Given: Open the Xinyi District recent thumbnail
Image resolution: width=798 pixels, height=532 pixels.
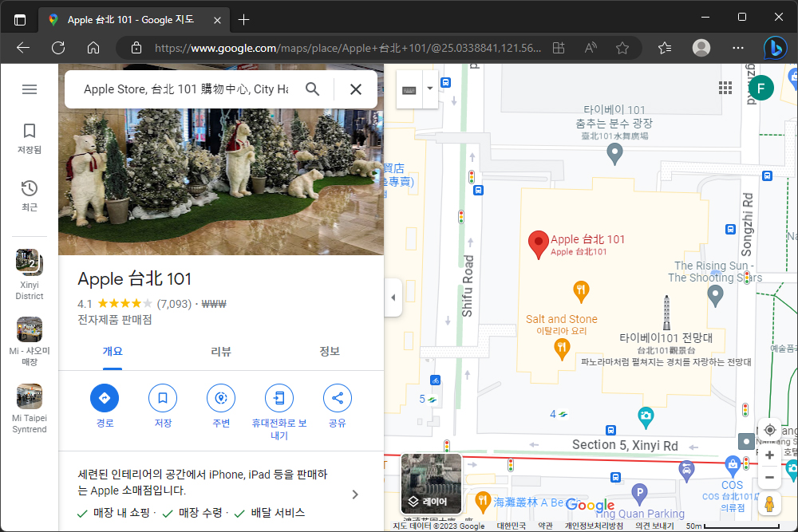Looking at the screenshot, I should [30, 274].
